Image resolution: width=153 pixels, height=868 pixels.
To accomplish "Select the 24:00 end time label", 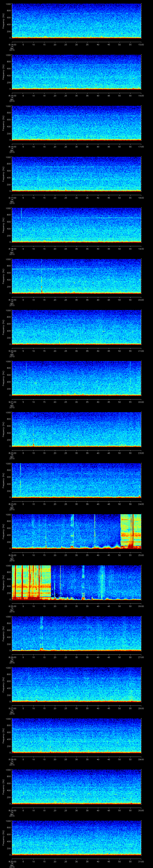I will (141, 504).
